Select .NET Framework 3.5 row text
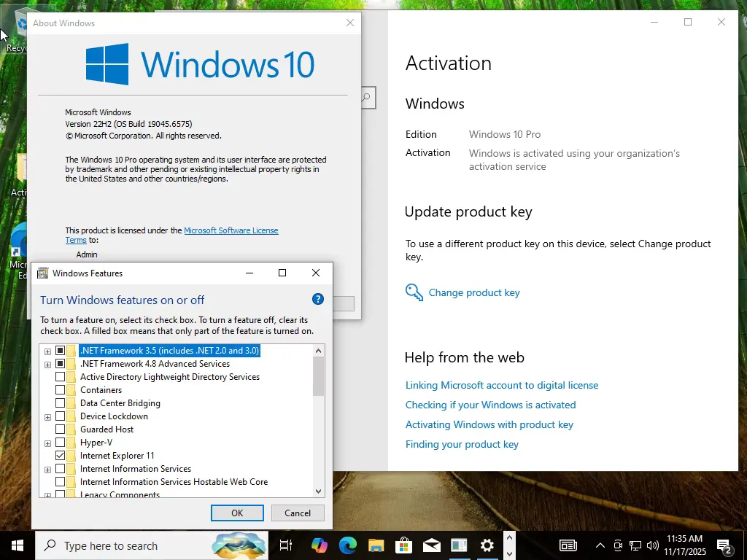The height and width of the screenshot is (560, 747). point(169,351)
